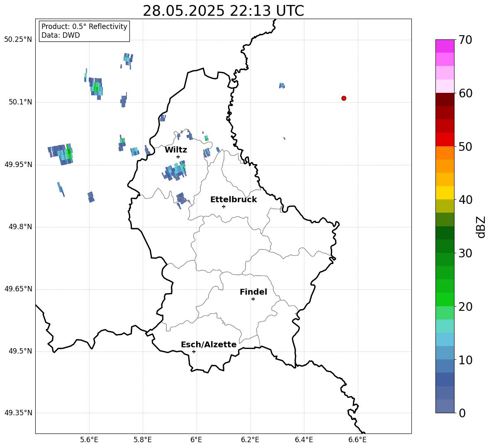The height and width of the screenshot is (448, 491).
Task: Select the Findel city label
Action: 253,292
